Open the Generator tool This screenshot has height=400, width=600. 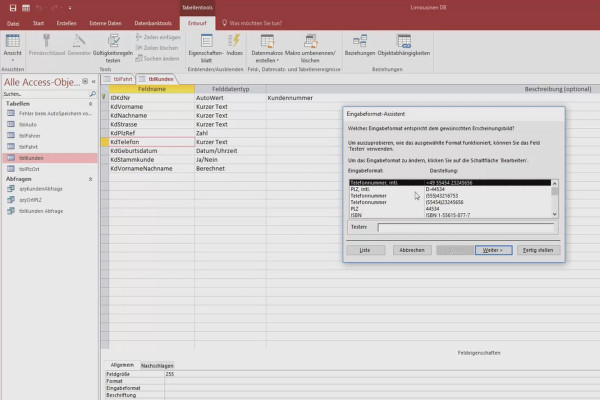point(79,41)
